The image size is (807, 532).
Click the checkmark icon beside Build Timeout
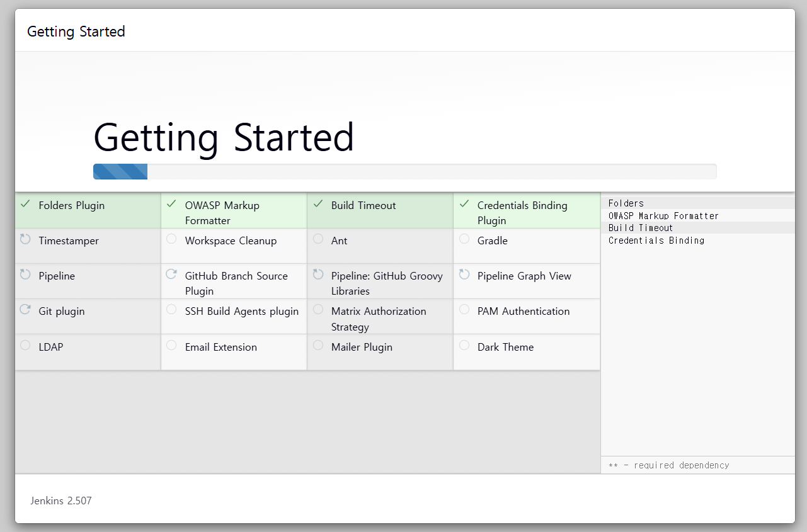tap(318, 204)
